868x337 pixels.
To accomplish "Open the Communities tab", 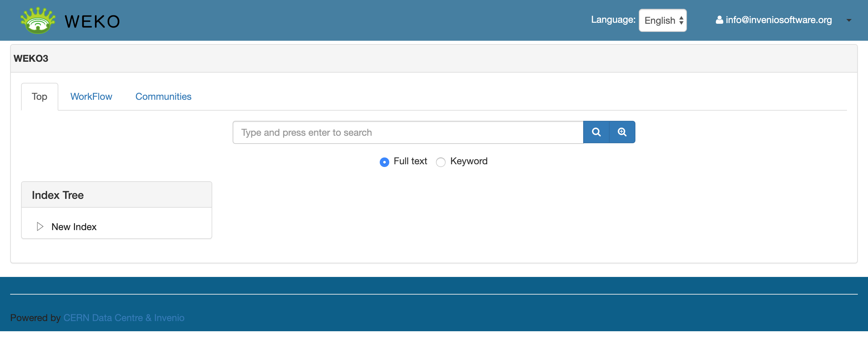I will (x=163, y=97).
